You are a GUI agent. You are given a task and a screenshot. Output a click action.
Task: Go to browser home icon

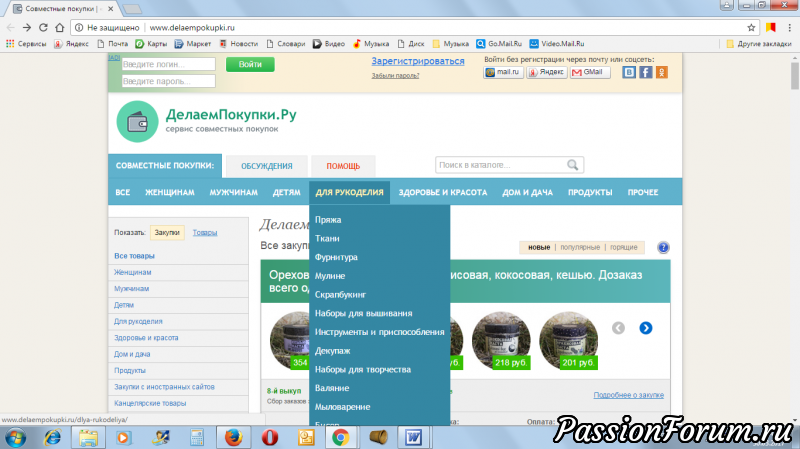point(60,28)
